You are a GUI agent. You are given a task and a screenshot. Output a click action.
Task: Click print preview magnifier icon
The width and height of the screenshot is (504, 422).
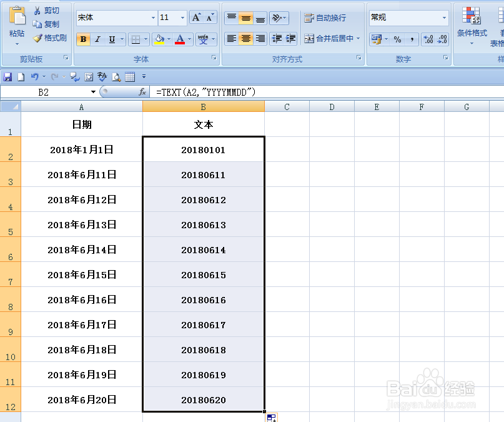coord(116,77)
